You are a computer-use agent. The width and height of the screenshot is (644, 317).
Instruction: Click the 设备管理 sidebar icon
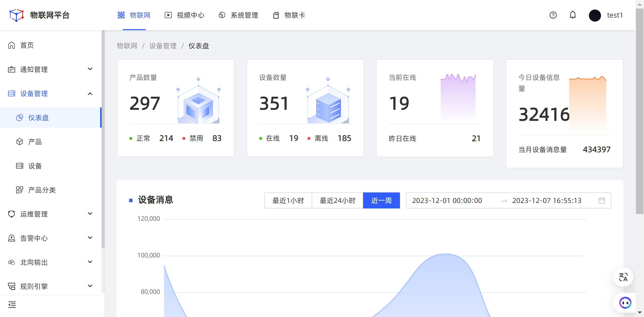(x=12, y=93)
